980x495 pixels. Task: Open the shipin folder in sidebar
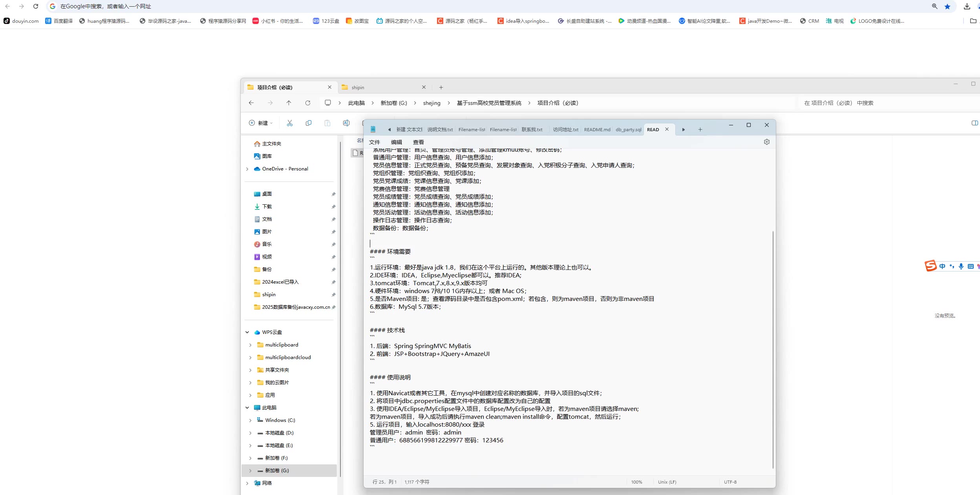click(269, 295)
